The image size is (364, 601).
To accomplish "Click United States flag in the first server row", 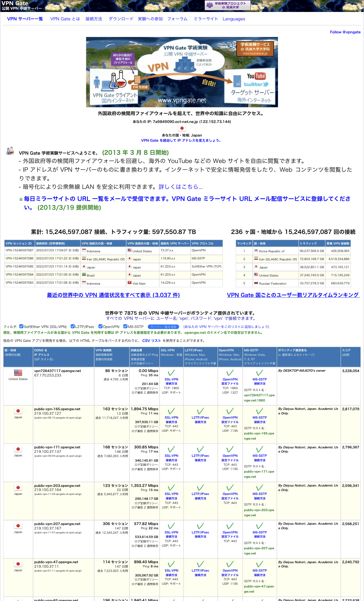I will tap(18, 373).
